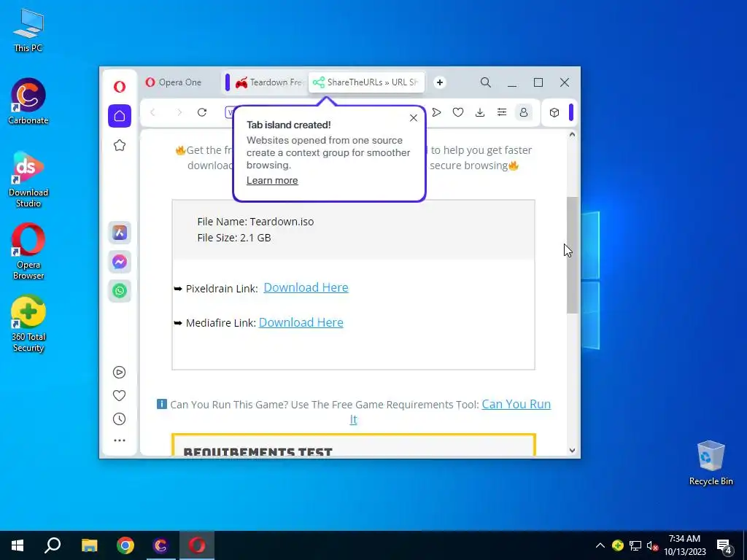Close the Tab island created popup
747x560 pixels.
pos(414,117)
